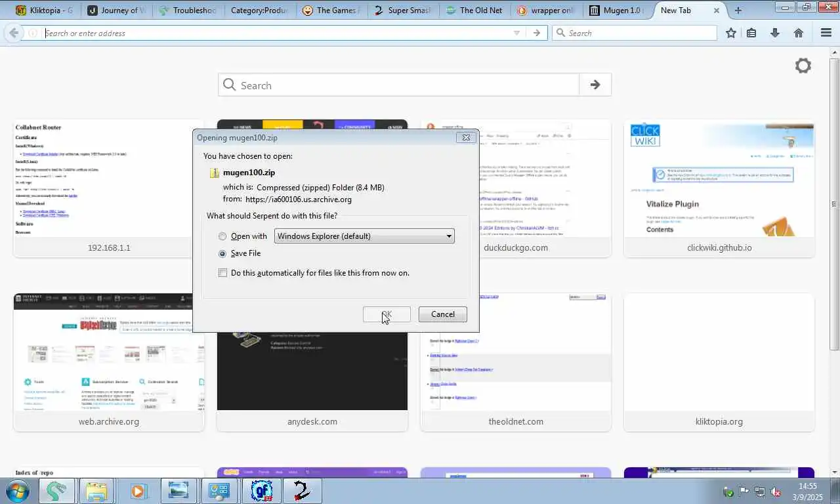
Task: Click the Go arrow in address bar
Action: [x=537, y=33]
